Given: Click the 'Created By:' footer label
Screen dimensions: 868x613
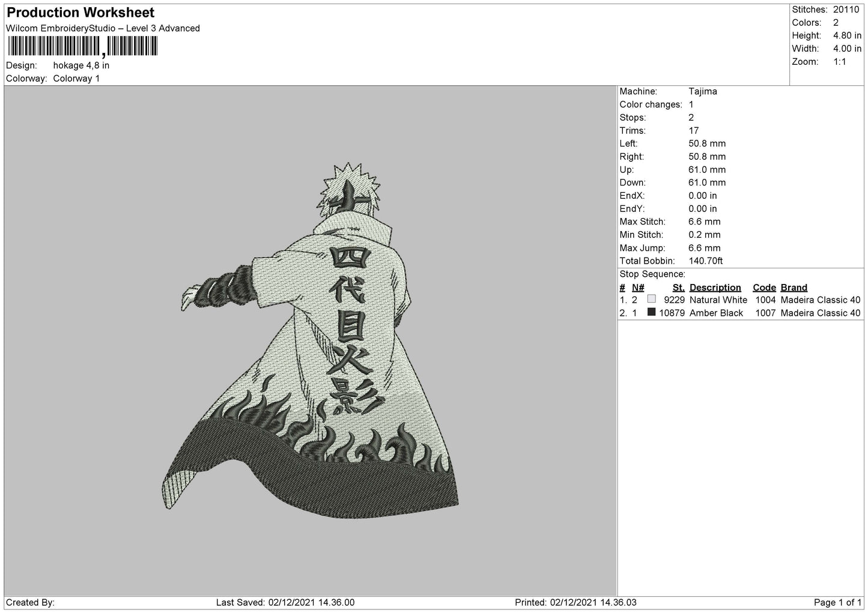Looking at the screenshot, I should 31,602.
